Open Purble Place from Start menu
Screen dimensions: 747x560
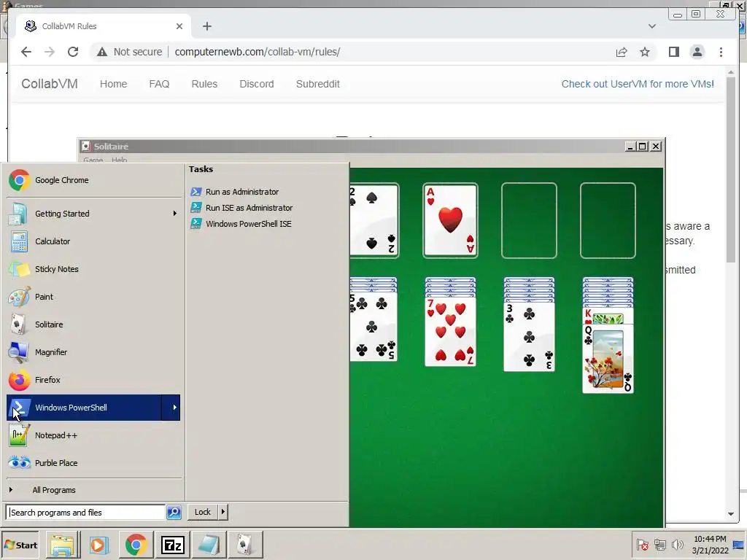93,463
